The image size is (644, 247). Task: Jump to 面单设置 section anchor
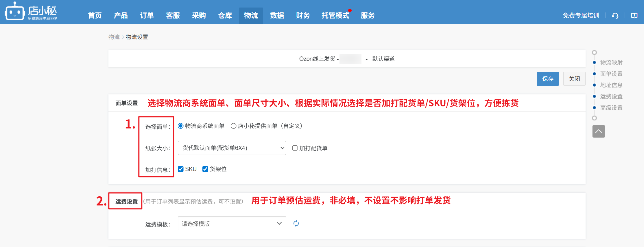[611, 74]
